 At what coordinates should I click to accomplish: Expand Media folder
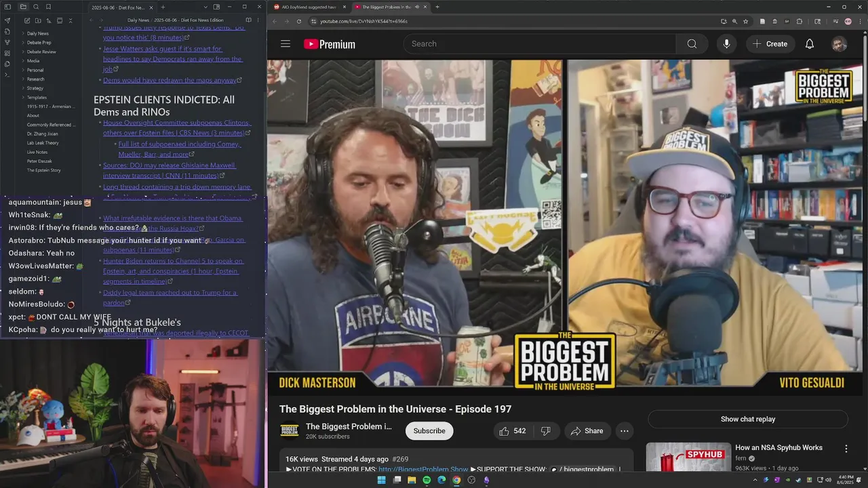tap(33, 61)
